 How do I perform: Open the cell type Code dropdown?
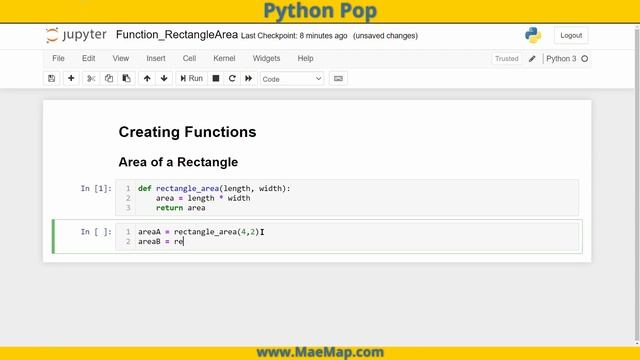(292, 79)
